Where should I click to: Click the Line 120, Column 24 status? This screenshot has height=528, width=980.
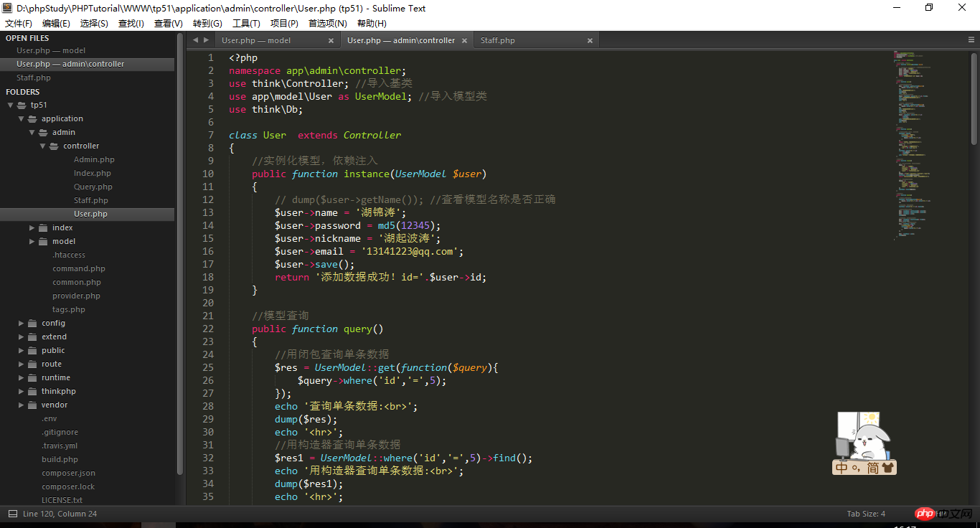coord(60,514)
